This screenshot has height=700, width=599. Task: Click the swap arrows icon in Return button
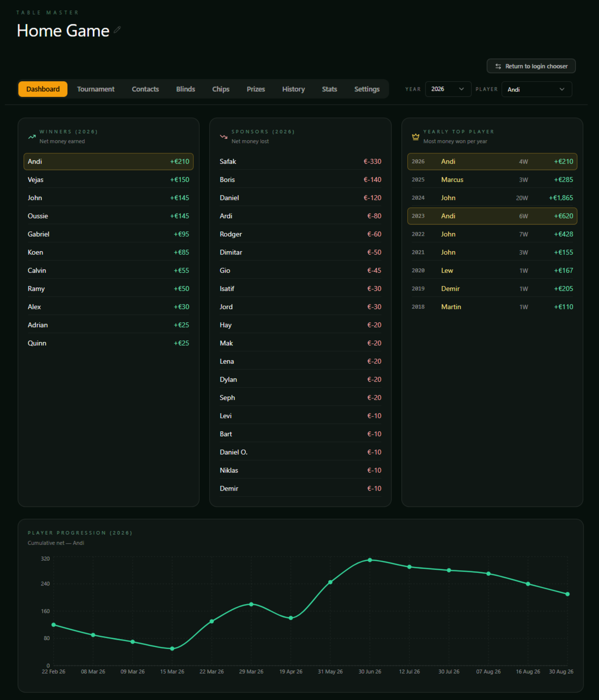[498, 66]
